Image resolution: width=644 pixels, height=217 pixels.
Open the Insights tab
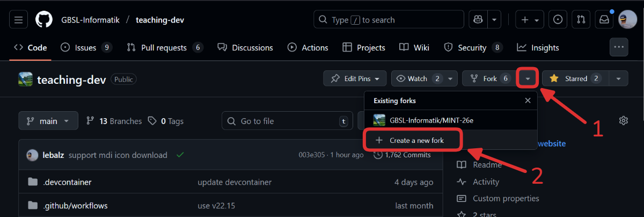click(538, 48)
